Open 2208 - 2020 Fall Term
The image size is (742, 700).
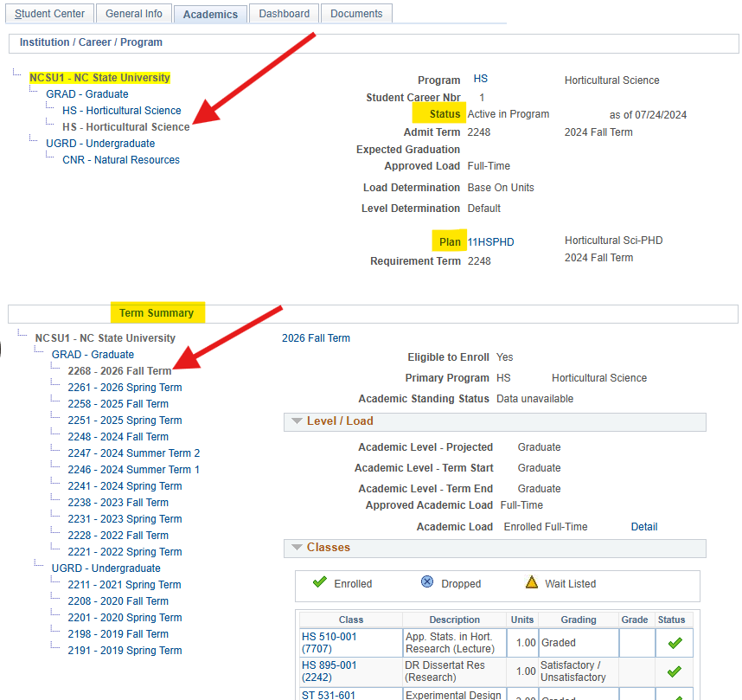[118, 601]
